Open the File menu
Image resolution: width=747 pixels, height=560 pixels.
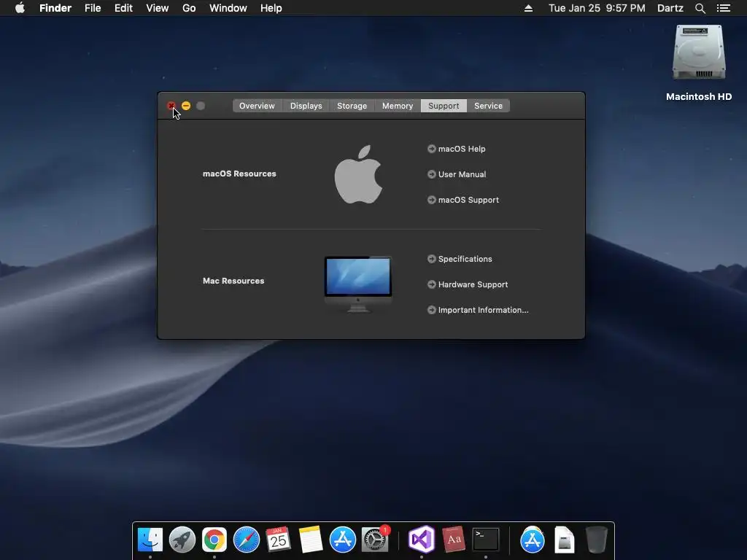coord(93,8)
